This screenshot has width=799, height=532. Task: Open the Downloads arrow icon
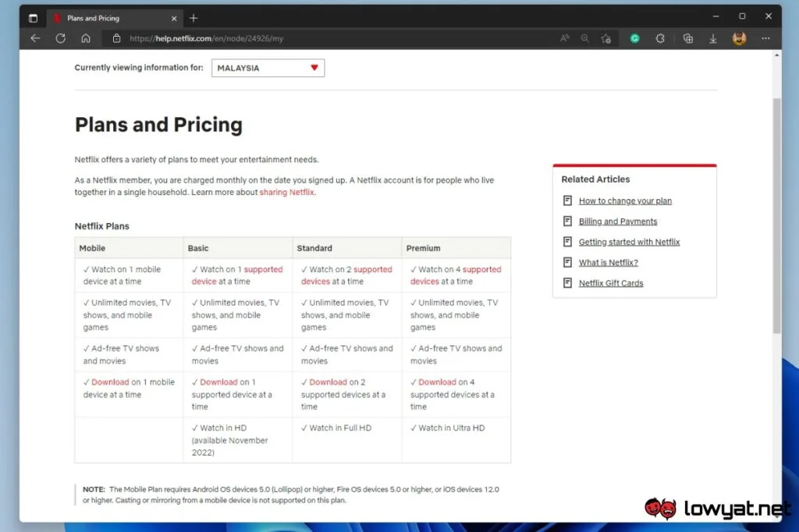(x=713, y=39)
